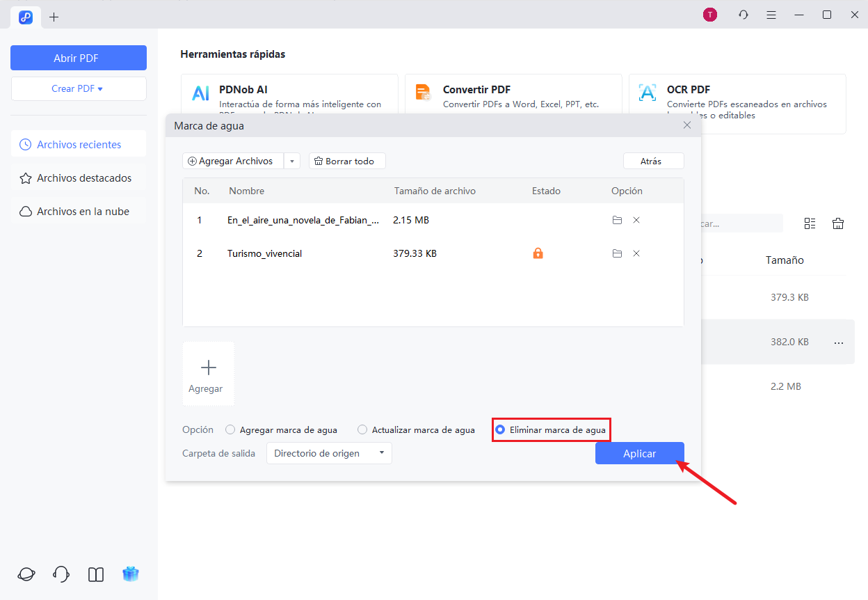Choose Actualizar marca de agua option

(x=362, y=429)
